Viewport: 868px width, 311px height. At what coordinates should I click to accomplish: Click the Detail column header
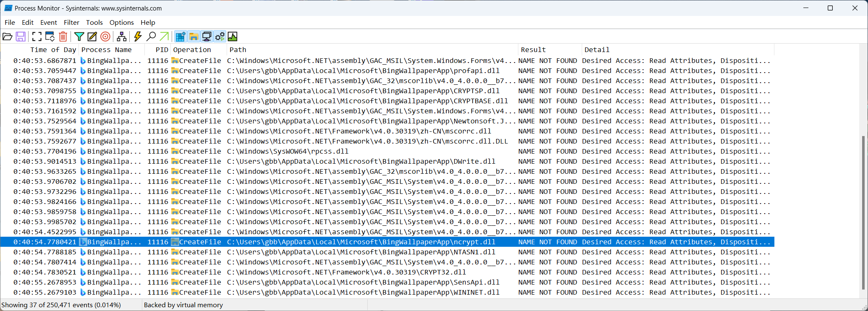tap(678, 50)
